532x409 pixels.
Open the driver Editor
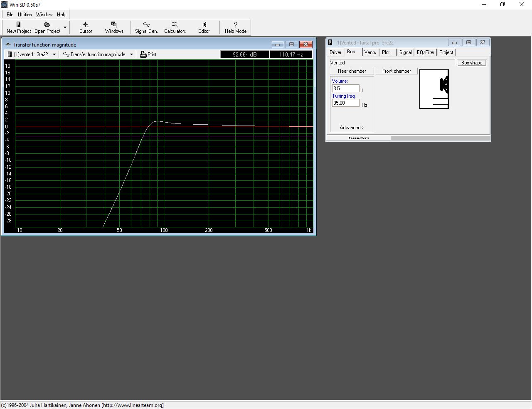pyautogui.click(x=204, y=27)
